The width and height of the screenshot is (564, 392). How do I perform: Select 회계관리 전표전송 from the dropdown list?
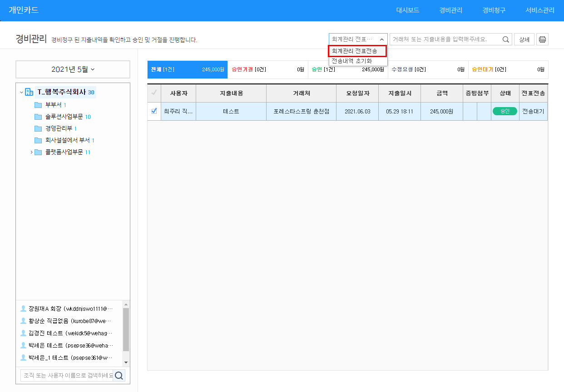(357, 51)
